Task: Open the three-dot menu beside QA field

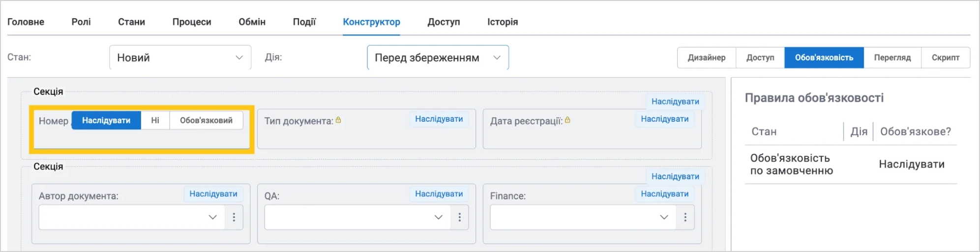Action: pyautogui.click(x=460, y=217)
